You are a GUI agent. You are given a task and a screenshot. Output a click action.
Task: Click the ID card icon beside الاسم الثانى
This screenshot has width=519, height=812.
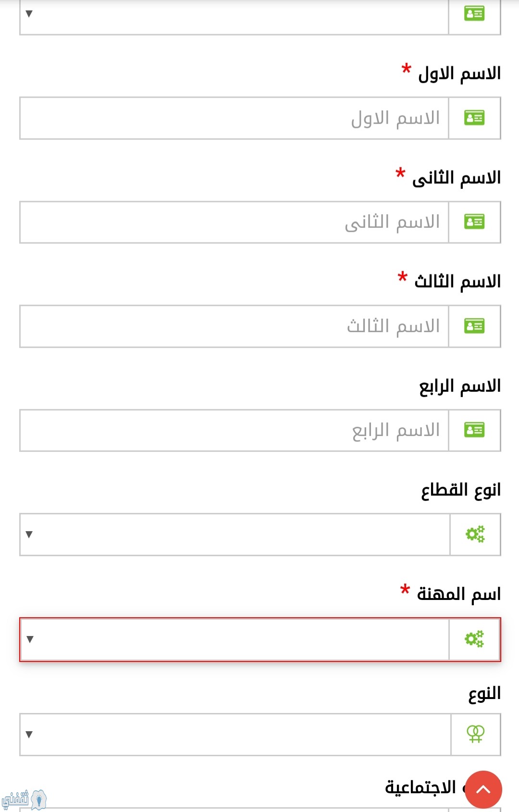point(474,222)
